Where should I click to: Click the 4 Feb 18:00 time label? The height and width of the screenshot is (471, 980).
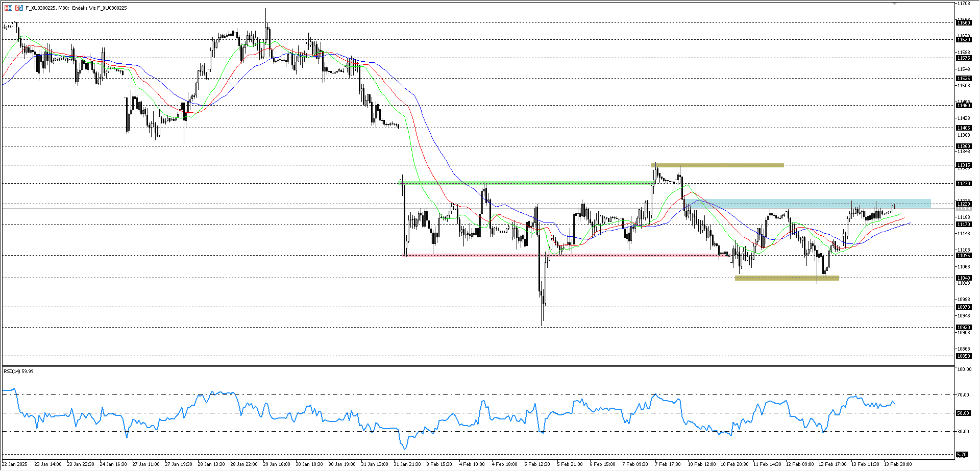pyautogui.click(x=504, y=464)
